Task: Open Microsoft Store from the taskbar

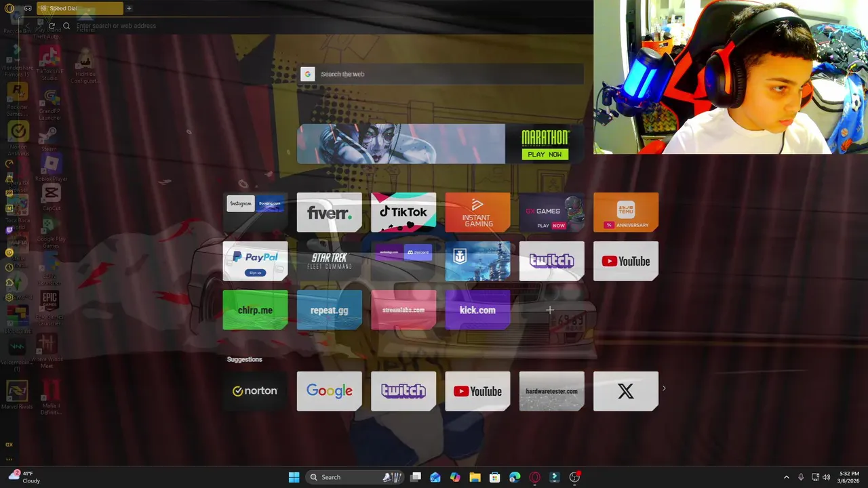Action: pos(495,477)
